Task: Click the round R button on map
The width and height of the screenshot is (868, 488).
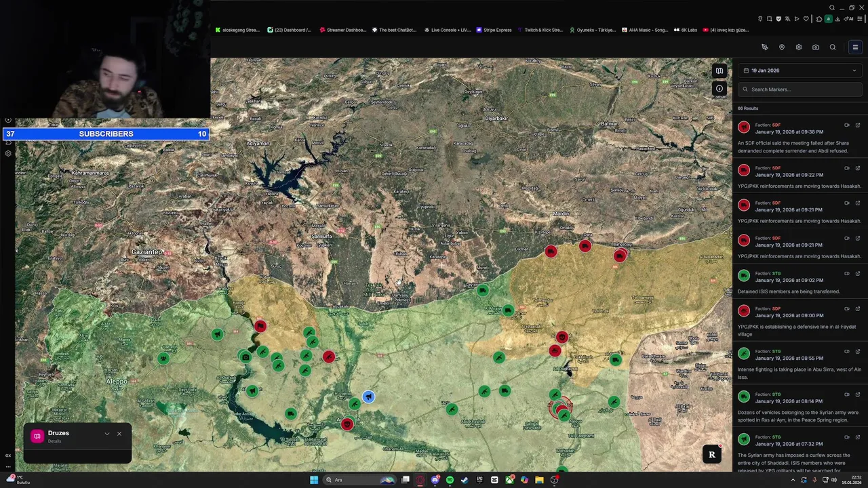Action: (x=712, y=455)
